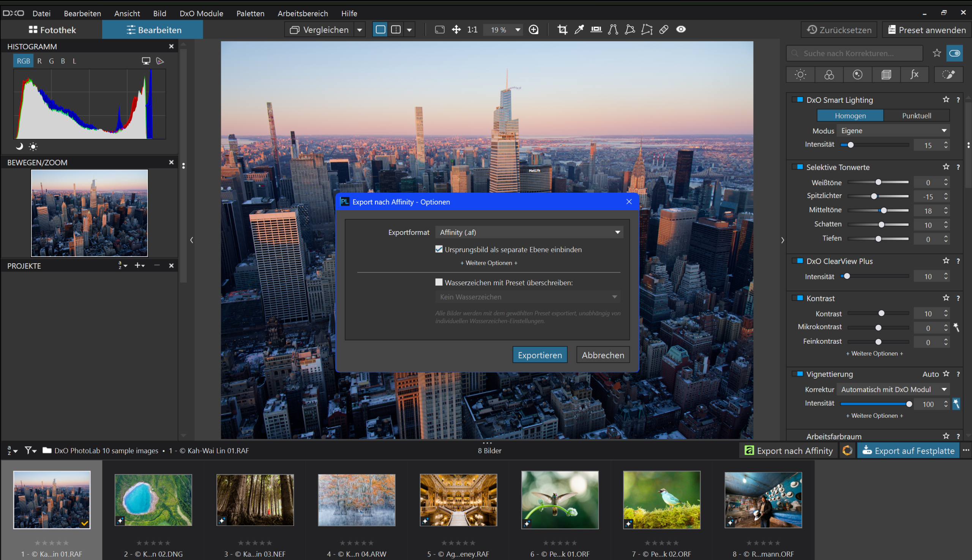Open the Datei menu

(x=41, y=13)
